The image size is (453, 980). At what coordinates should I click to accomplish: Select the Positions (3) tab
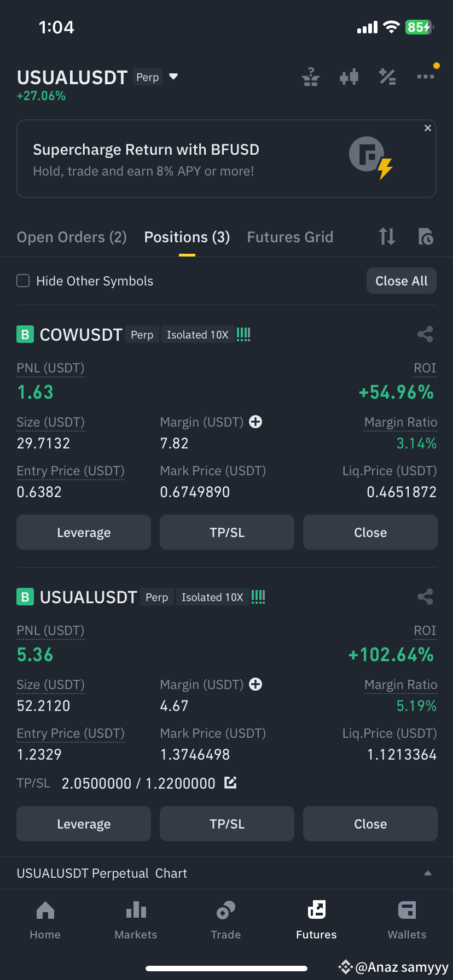pyautogui.click(x=187, y=237)
